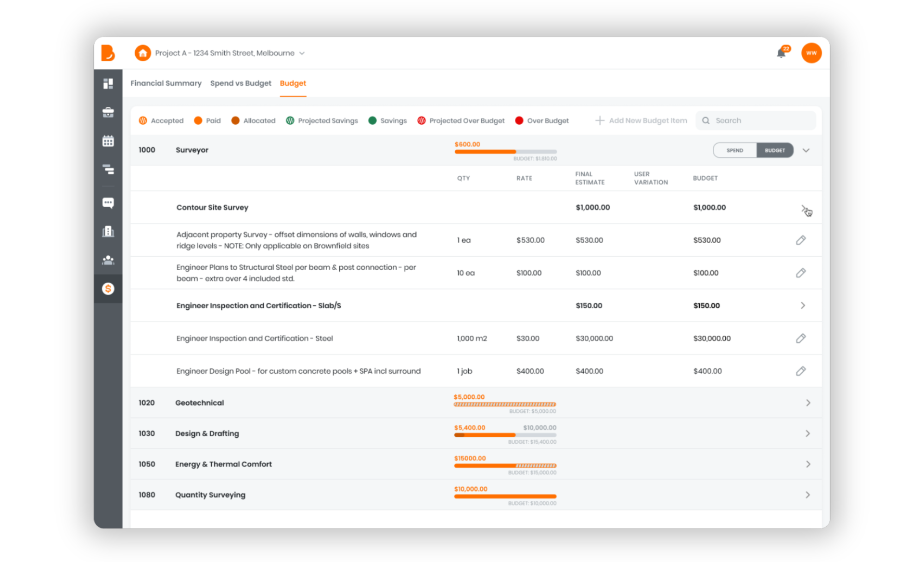Switch to the Spend vs Budget tab
Image resolution: width=924 pixels, height=562 pixels.
[241, 83]
